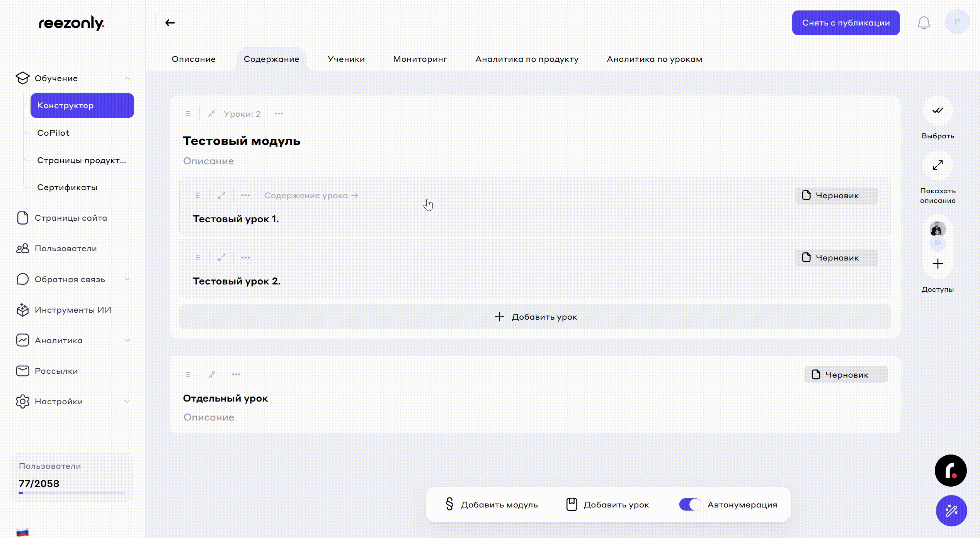Viewport: 980px width, 538px height.
Task: Toggle the Автонумерация switch
Action: (x=690, y=504)
